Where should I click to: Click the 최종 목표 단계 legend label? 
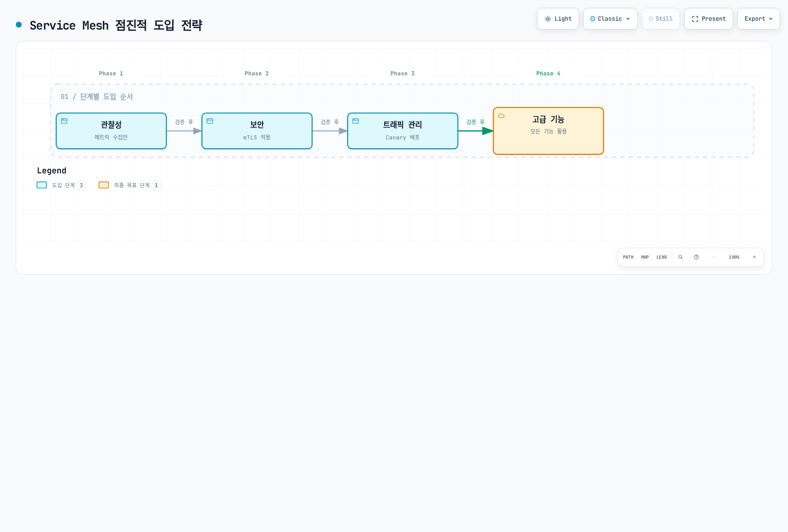click(x=132, y=186)
